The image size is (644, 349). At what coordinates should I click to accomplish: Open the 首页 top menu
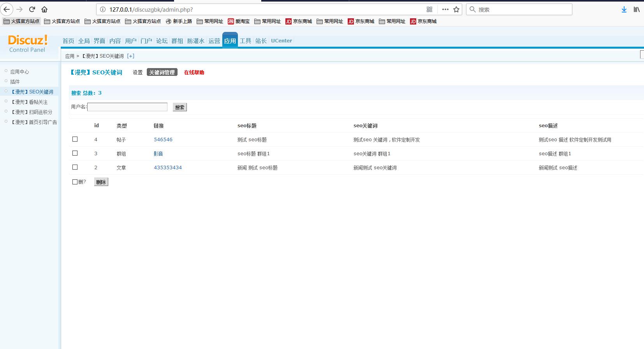(x=68, y=41)
